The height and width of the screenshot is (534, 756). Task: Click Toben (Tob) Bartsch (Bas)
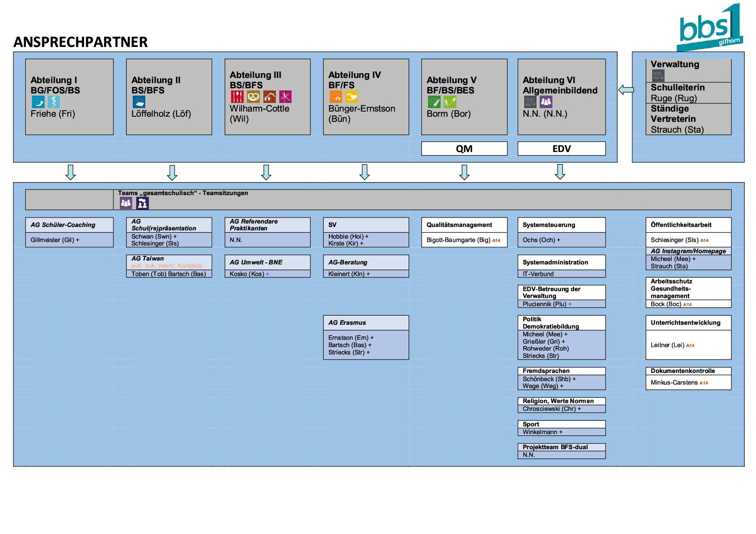[x=169, y=274]
